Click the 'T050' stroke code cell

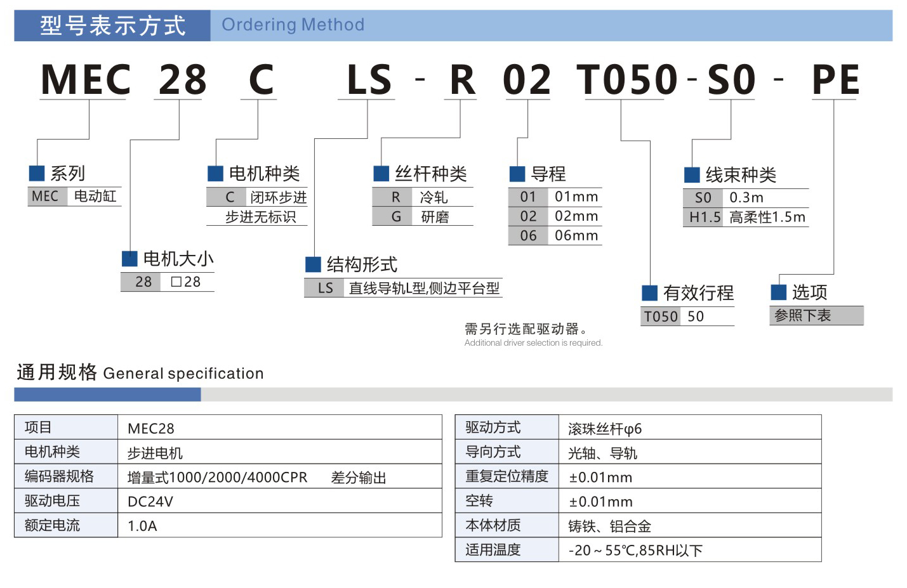pos(661,317)
